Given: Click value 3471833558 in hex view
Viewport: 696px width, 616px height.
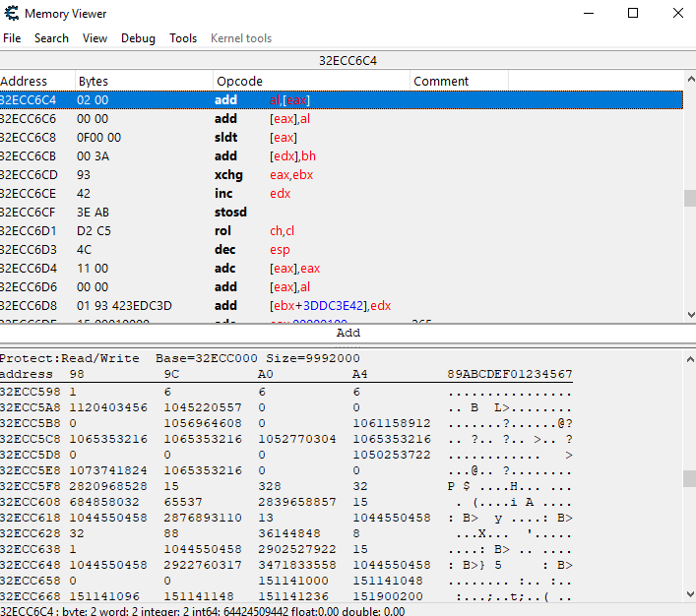Looking at the screenshot, I should (297, 565).
